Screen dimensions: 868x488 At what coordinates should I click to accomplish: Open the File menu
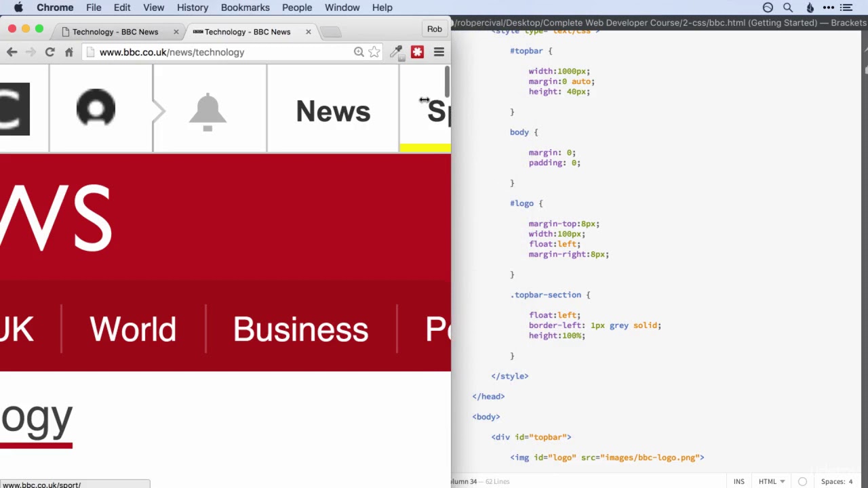click(x=94, y=7)
